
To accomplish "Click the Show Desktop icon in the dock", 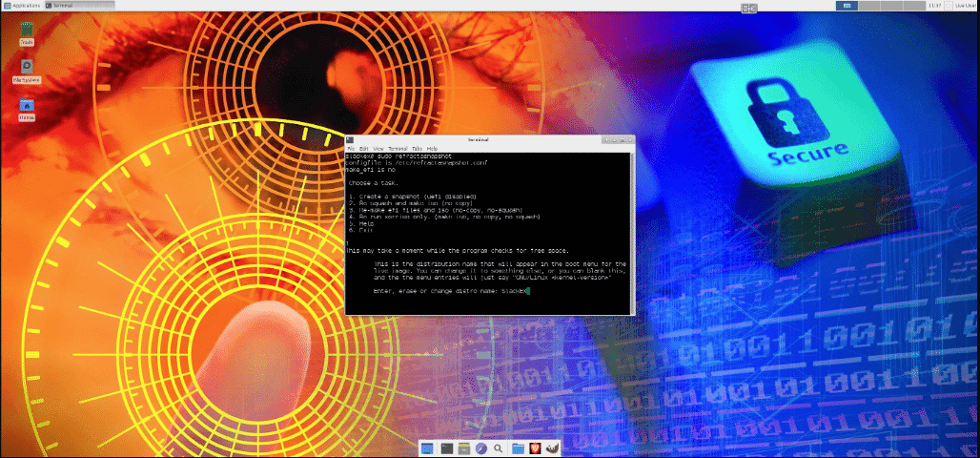I will pos(427,448).
